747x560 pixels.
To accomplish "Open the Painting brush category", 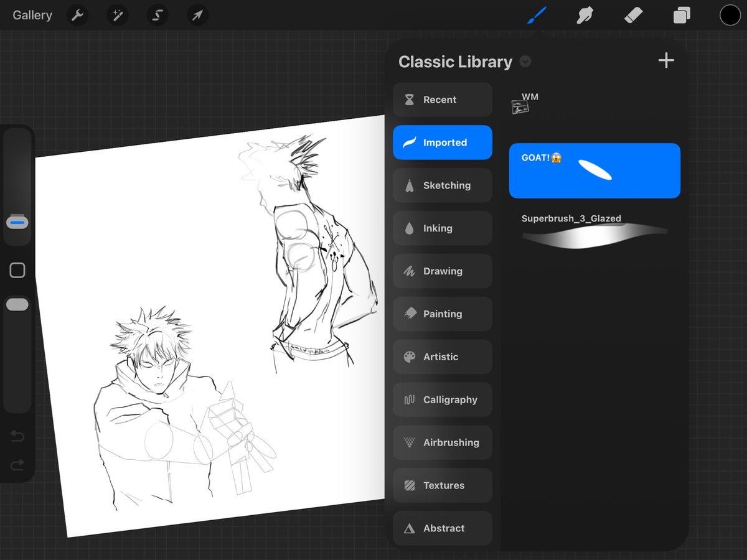I will (x=443, y=314).
